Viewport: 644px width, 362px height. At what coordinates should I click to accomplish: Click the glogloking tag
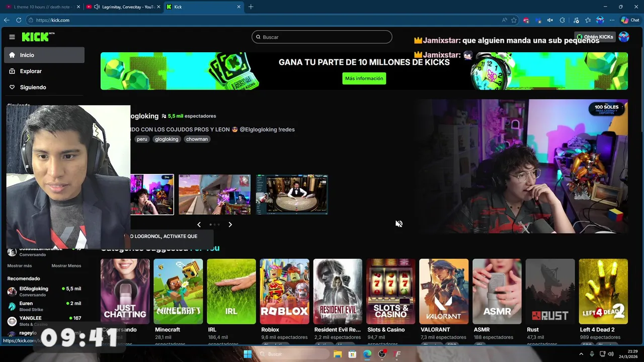[x=167, y=139]
